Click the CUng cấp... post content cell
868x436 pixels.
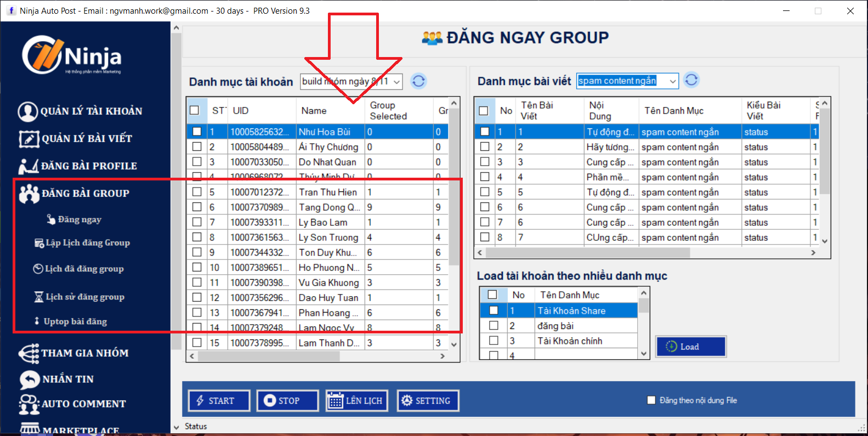[611, 237]
